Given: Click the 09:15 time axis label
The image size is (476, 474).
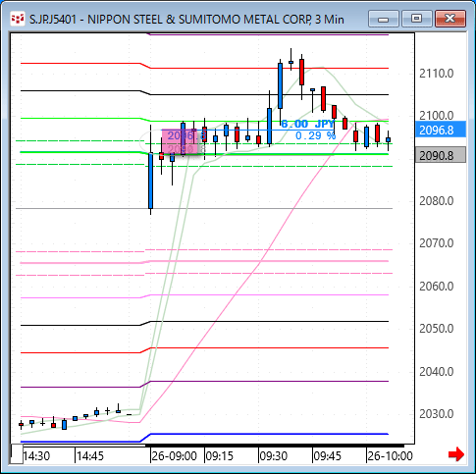Looking at the screenshot, I should [x=220, y=456].
